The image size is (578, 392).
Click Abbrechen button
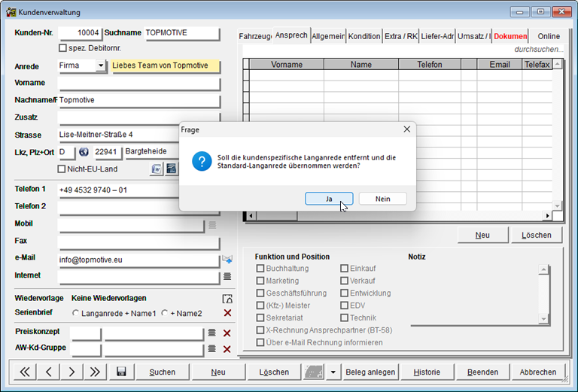(x=538, y=372)
